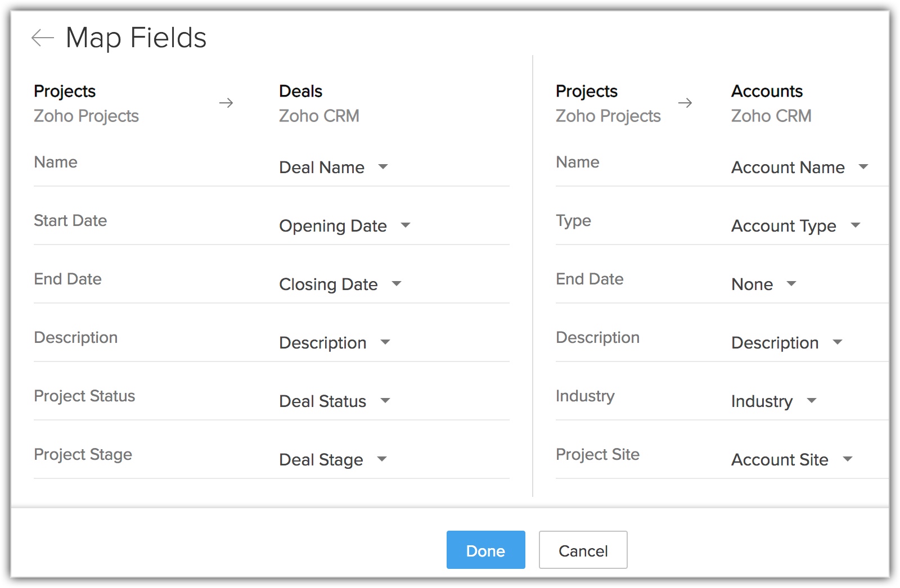This screenshot has width=900, height=588.
Task: Expand the Opening Date dropdown
Action: coord(344,226)
